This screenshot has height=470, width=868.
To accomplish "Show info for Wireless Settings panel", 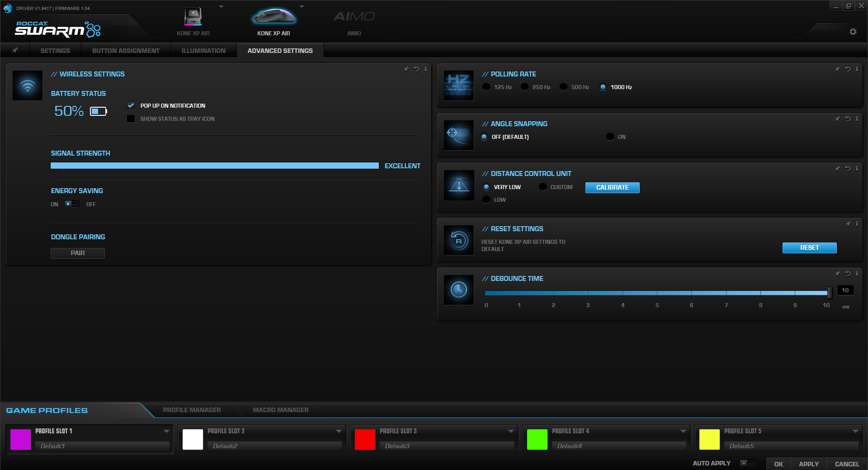I will (425, 69).
